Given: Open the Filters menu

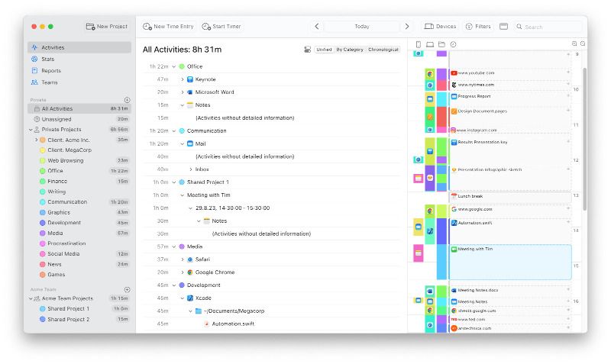Looking at the screenshot, I should pyautogui.click(x=478, y=27).
